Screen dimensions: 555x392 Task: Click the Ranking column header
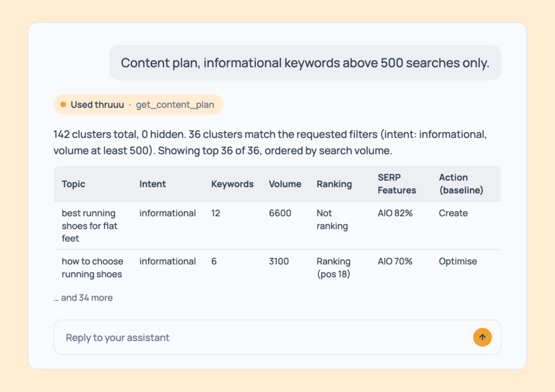[334, 184]
